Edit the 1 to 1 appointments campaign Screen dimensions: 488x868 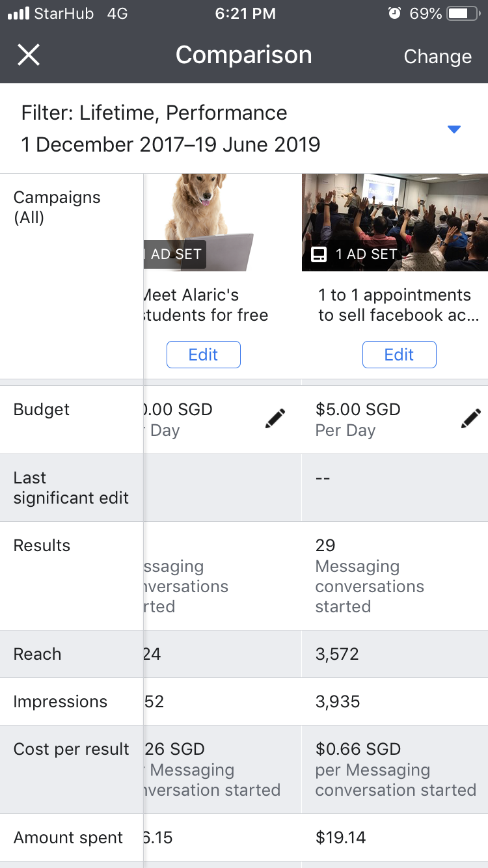399,355
